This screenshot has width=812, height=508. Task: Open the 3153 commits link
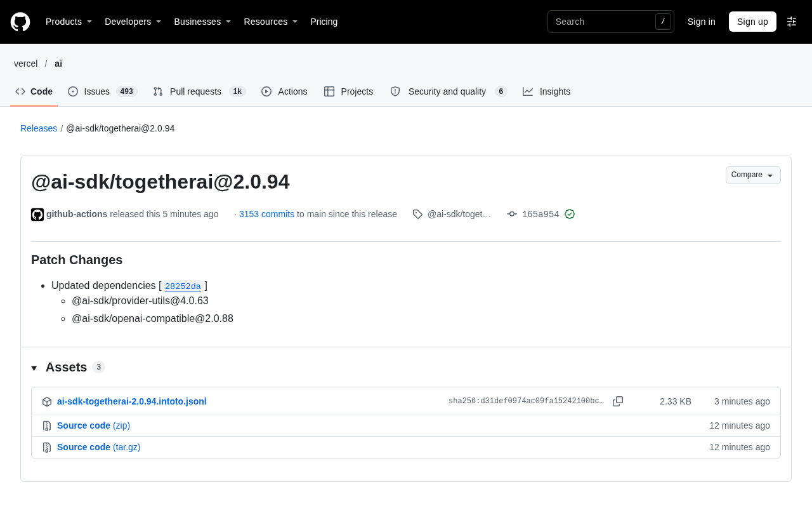click(266, 214)
